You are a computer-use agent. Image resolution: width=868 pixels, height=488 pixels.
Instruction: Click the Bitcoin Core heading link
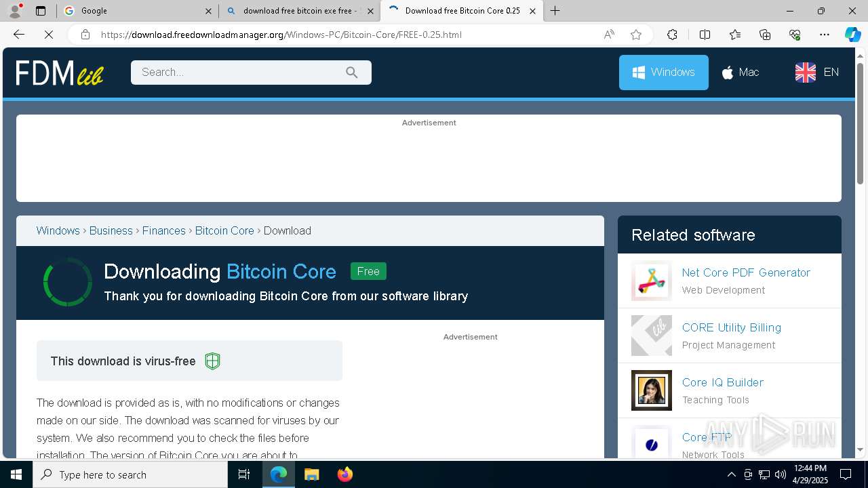(x=281, y=272)
